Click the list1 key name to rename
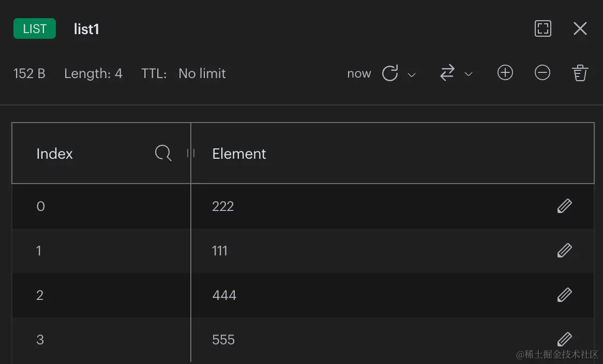This screenshot has width=603, height=364. point(86,29)
